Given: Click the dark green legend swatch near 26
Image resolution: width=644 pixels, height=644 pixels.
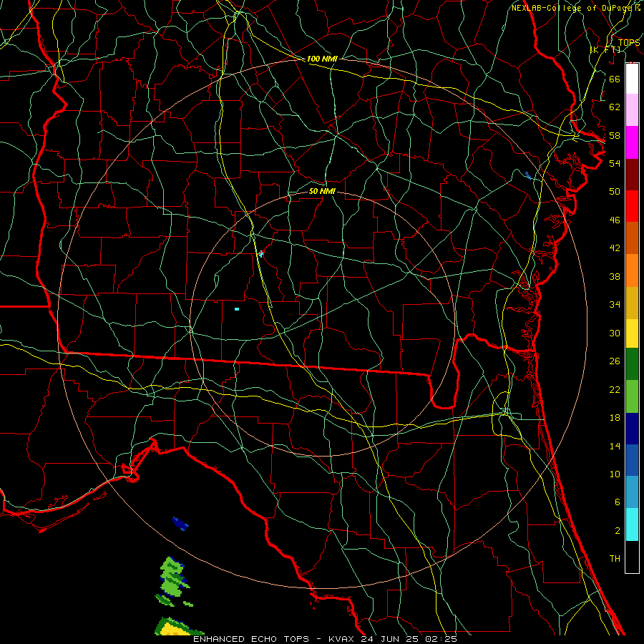Looking at the screenshot, I should pos(632,364).
